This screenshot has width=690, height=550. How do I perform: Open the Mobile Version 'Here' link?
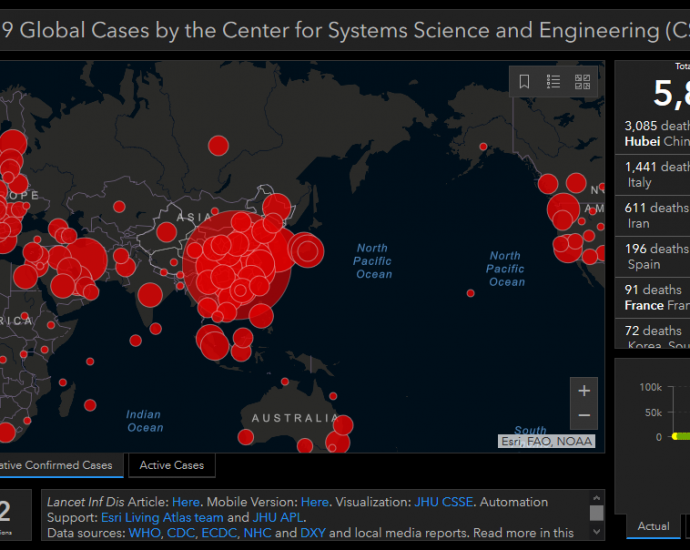(314, 502)
